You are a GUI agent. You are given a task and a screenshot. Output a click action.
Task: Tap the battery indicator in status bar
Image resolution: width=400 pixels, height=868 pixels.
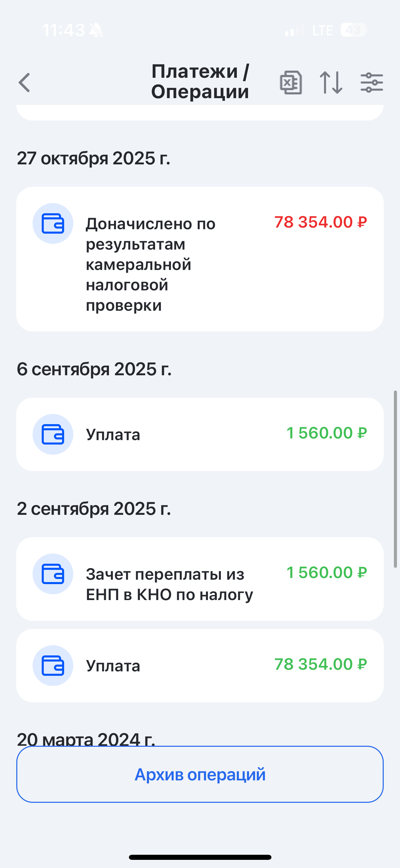[x=354, y=30]
